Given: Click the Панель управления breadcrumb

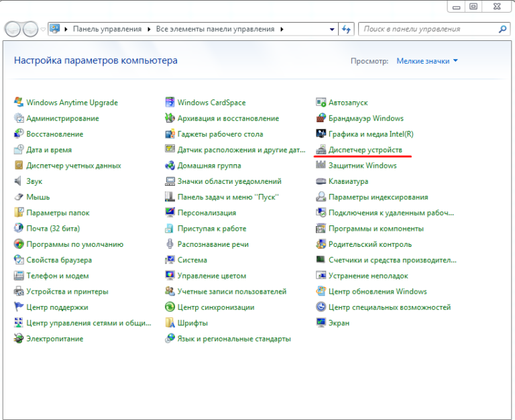Looking at the screenshot, I should (107, 29).
